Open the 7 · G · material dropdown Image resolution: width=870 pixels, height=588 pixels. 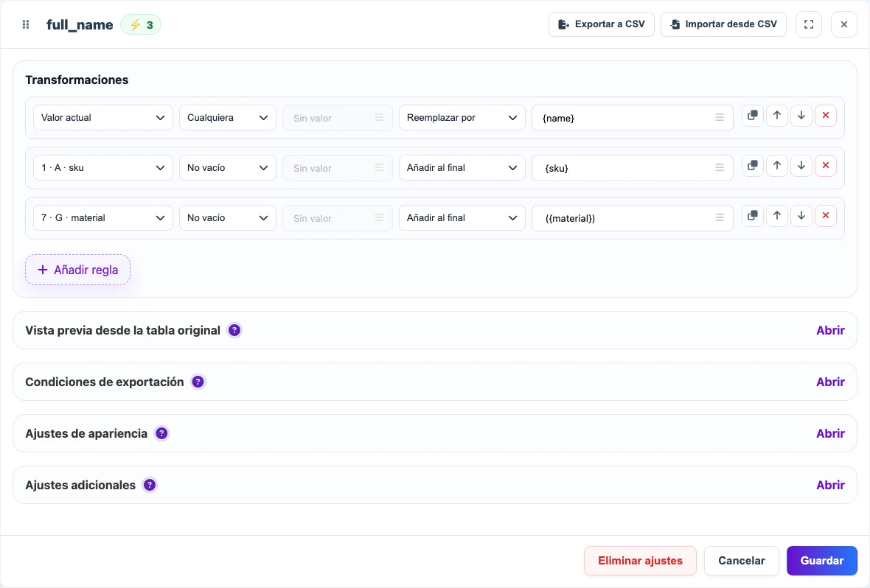pyautogui.click(x=103, y=218)
